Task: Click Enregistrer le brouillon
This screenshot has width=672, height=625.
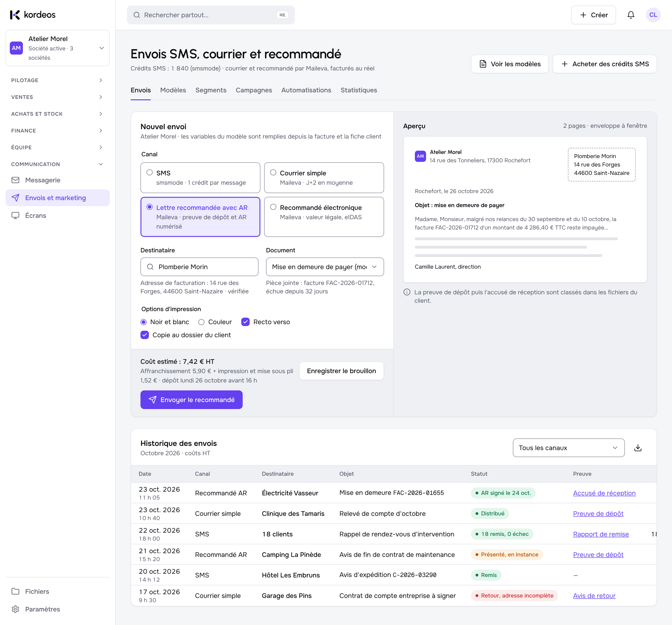Action: (x=341, y=371)
